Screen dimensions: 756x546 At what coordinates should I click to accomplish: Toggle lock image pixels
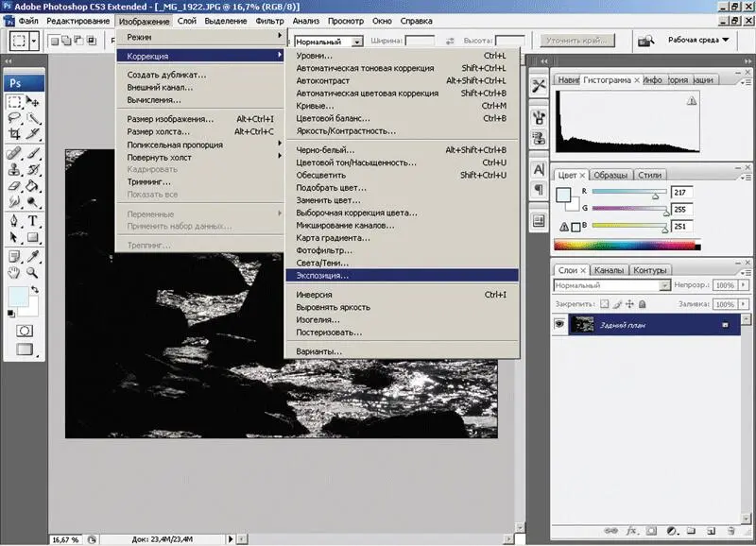tap(617, 304)
